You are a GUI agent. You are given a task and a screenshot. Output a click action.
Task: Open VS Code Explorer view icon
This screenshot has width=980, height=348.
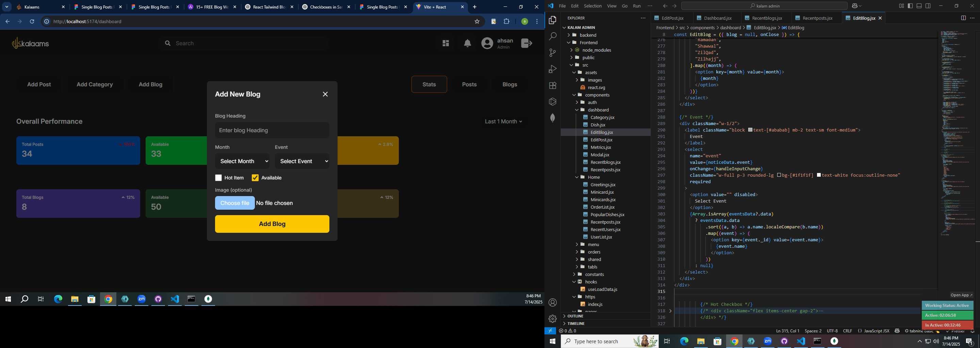553,20
